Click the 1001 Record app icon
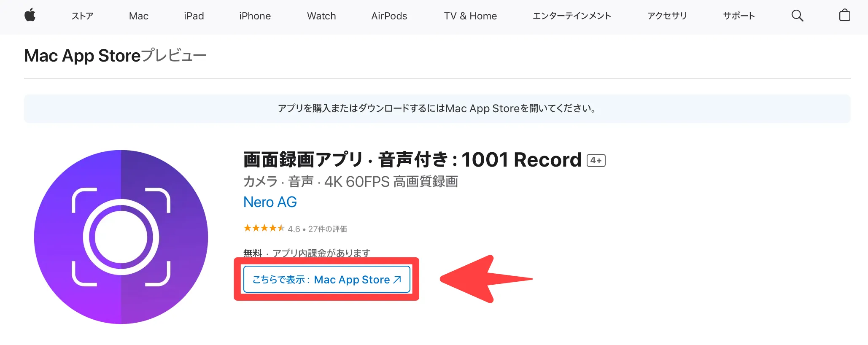The height and width of the screenshot is (345, 868). [x=121, y=237]
